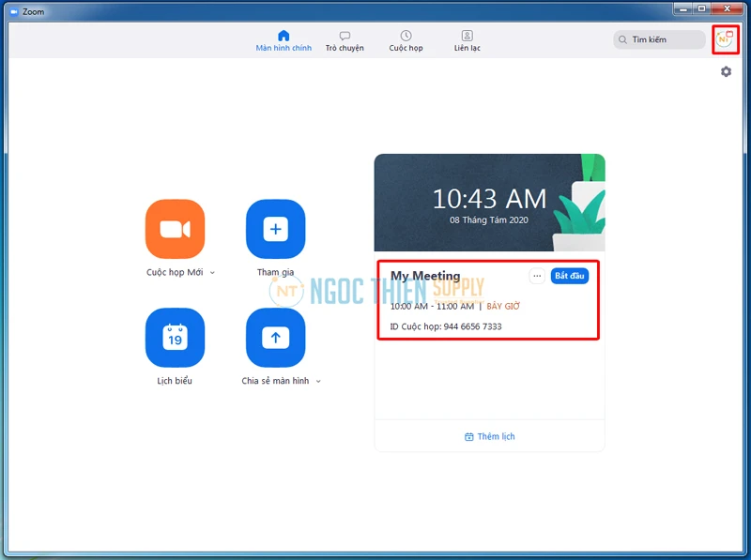Viewport: 751px width, 560px height.
Task: Switch to the Màn hình chính tab
Action: click(284, 41)
